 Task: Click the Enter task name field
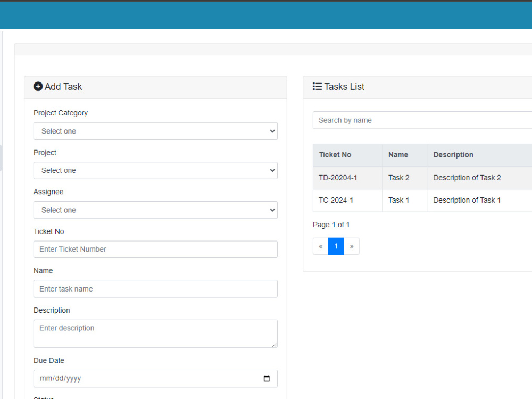155,288
